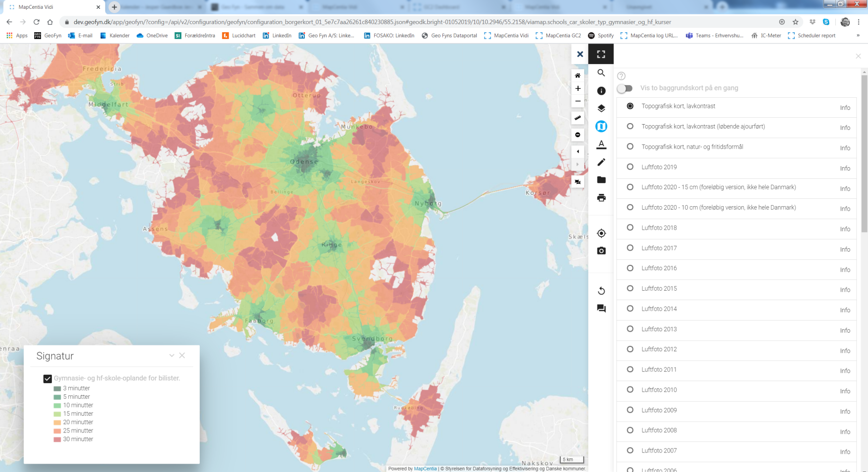Activate the ruler measure tool

[578, 118]
